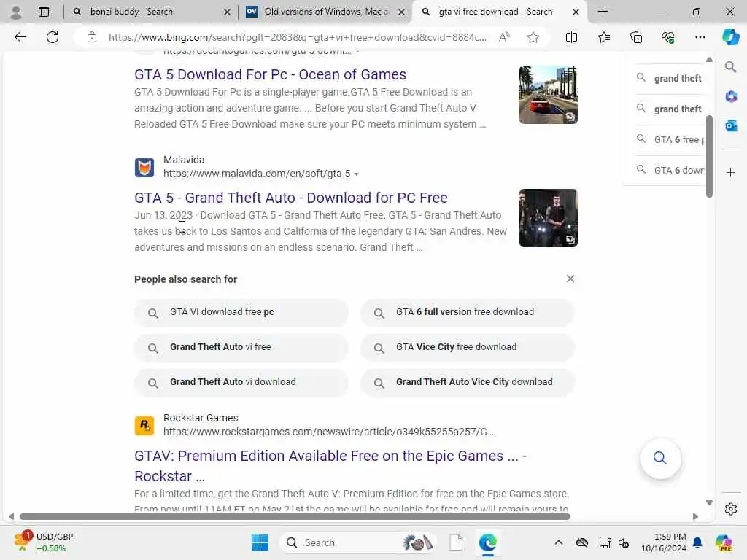
Task: Open sidebar Search magnifier icon
Action: (x=730, y=67)
